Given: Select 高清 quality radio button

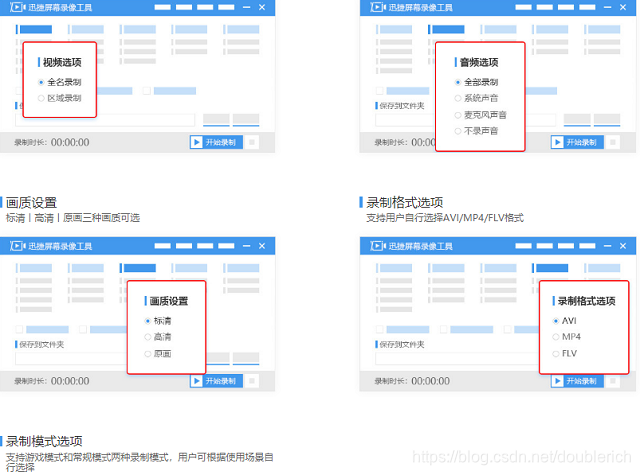Looking at the screenshot, I should coord(148,337).
